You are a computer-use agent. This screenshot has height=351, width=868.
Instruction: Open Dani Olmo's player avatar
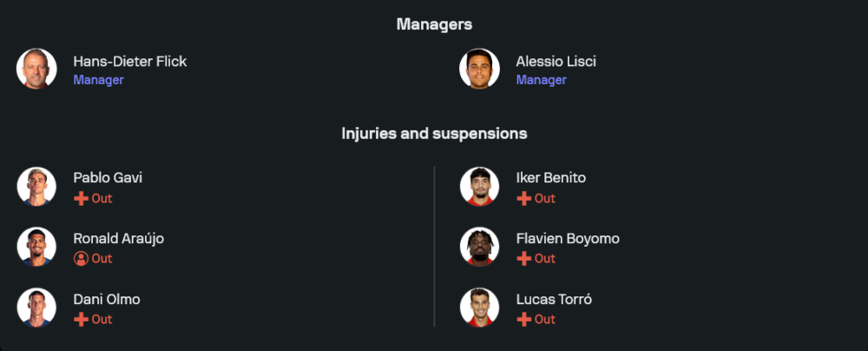[36, 308]
